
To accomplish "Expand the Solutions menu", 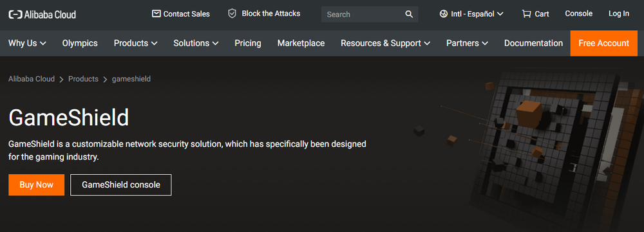I will point(196,43).
